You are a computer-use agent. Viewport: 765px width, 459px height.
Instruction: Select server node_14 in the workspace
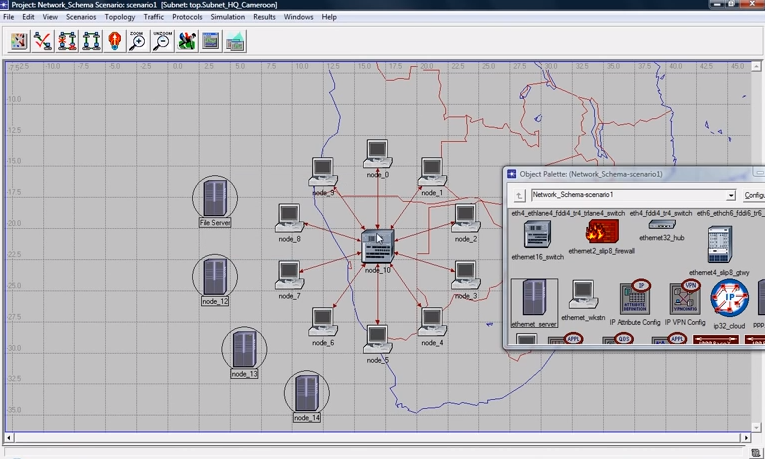[x=307, y=392]
